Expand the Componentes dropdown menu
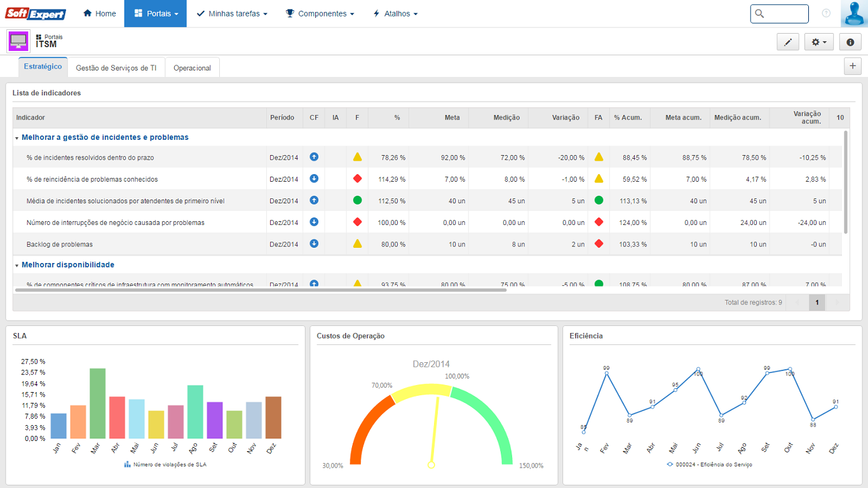868x488 pixels. pyautogui.click(x=320, y=13)
